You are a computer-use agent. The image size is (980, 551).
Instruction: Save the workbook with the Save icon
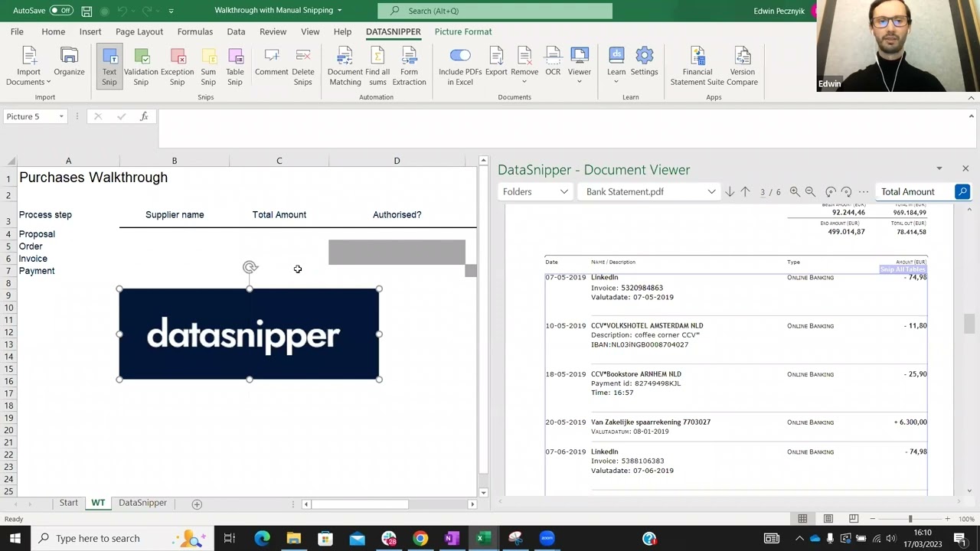coord(87,11)
